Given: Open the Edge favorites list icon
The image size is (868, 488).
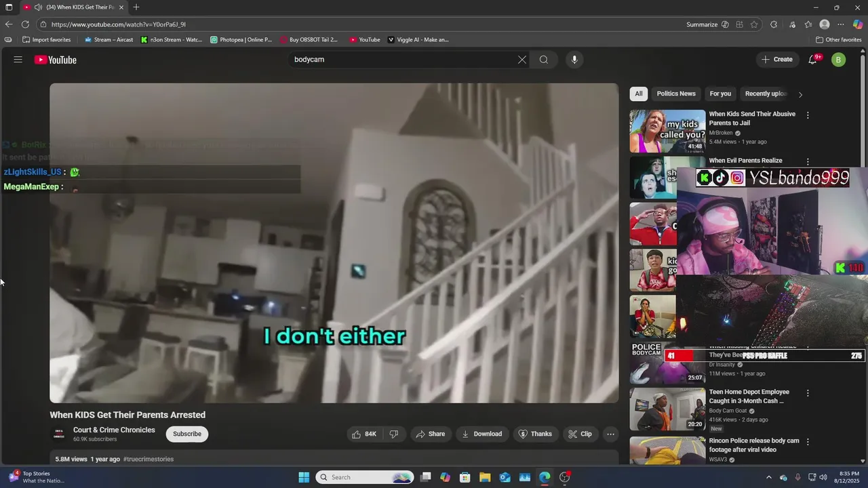Looking at the screenshot, I should pos(808,24).
